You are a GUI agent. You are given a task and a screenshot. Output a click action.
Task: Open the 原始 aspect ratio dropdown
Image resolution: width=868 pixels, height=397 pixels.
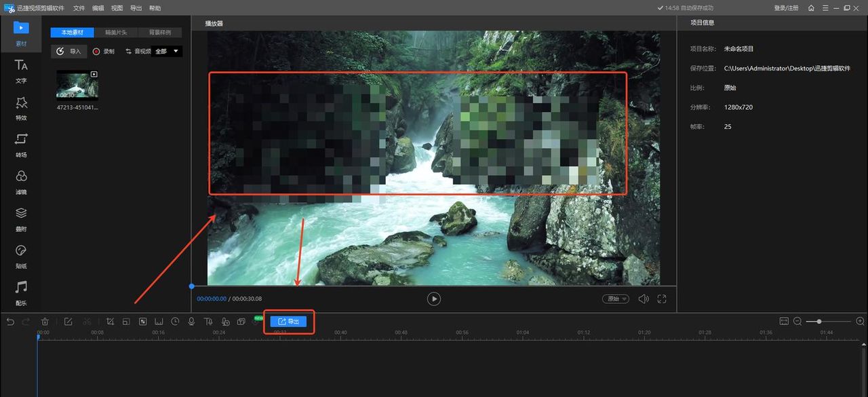click(x=615, y=299)
